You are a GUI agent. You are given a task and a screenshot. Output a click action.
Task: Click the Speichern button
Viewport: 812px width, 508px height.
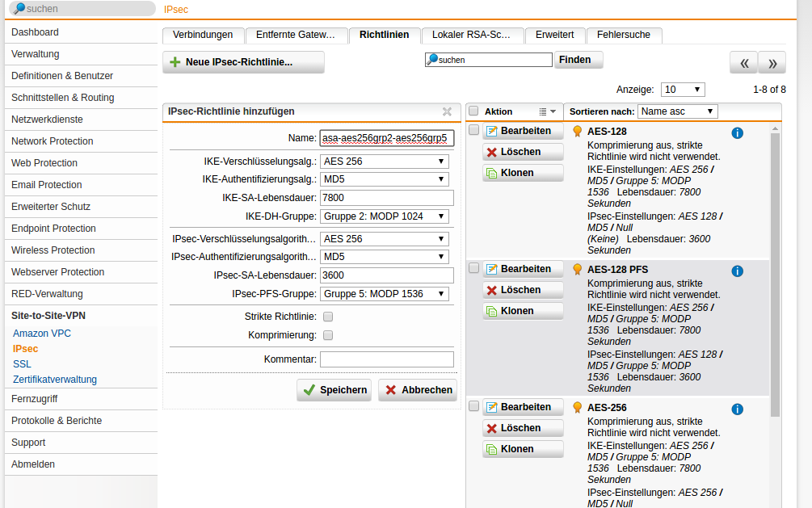(x=334, y=390)
